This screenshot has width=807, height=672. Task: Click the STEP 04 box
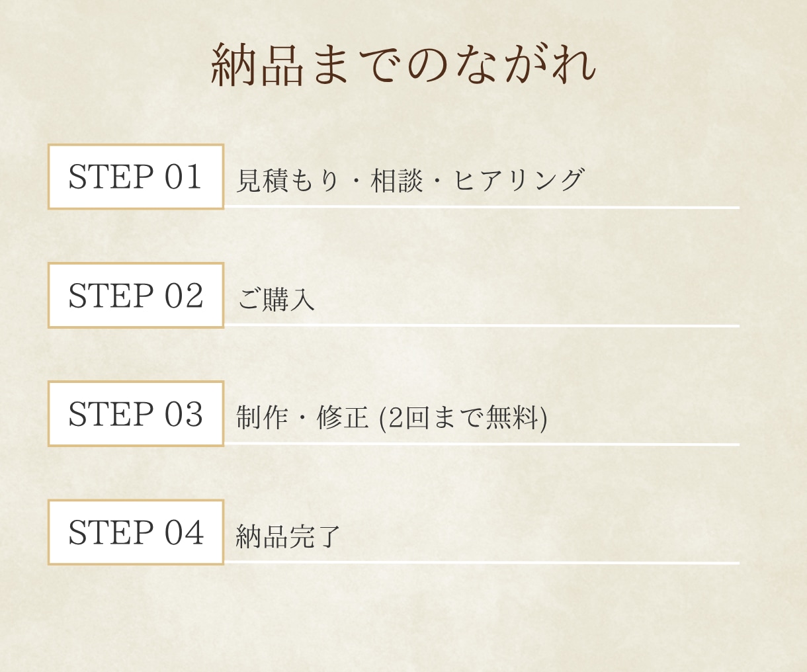point(136,532)
